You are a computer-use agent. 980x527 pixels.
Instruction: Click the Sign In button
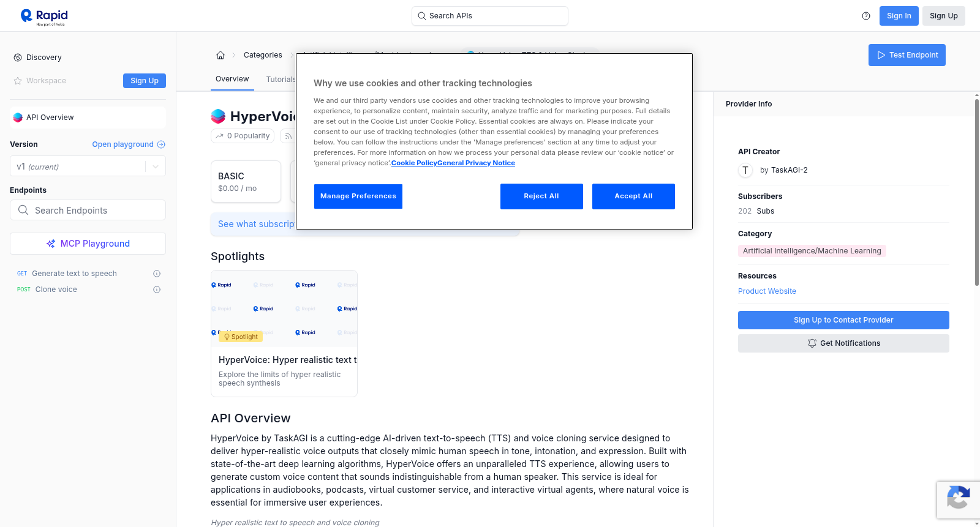coord(899,16)
